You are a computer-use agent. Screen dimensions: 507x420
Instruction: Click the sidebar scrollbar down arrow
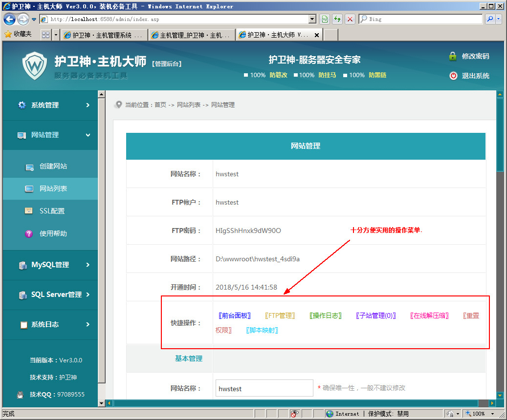102,403
